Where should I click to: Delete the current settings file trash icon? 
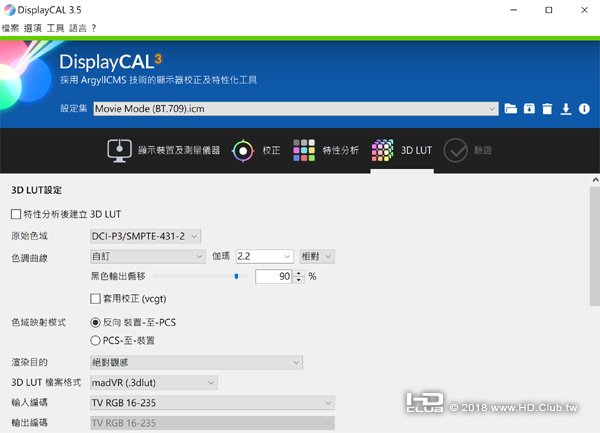point(547,109)
